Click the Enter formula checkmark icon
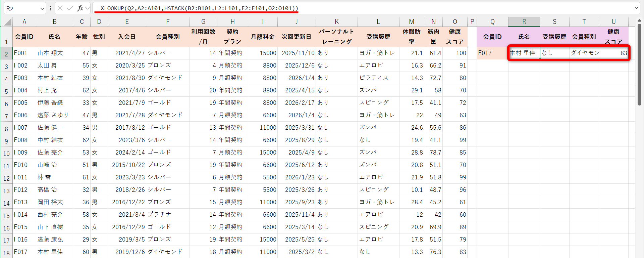This screenshot has height=258, width=644. [70, 8]
